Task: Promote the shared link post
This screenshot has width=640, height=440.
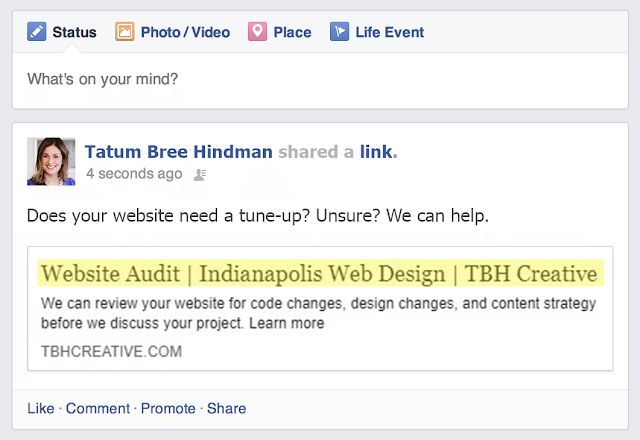Action: click(x=168, y=408)
